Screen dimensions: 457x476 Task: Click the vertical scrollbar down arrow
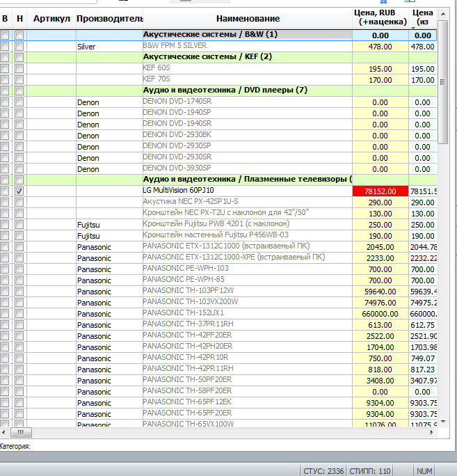pyautogui.click(x=443, y=422)
